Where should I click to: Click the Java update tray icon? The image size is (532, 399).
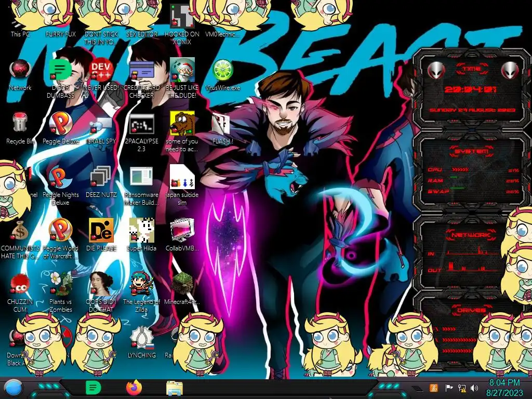click(x=434, y=388)
